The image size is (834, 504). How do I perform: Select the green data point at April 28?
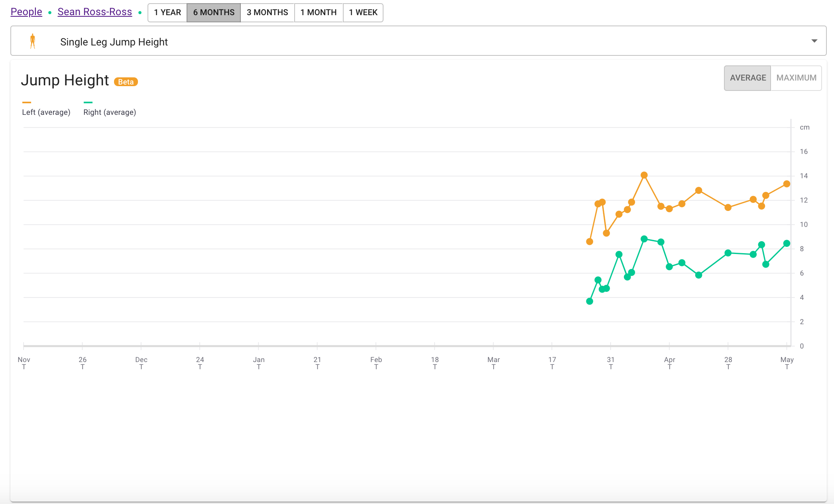pos(728,253)
